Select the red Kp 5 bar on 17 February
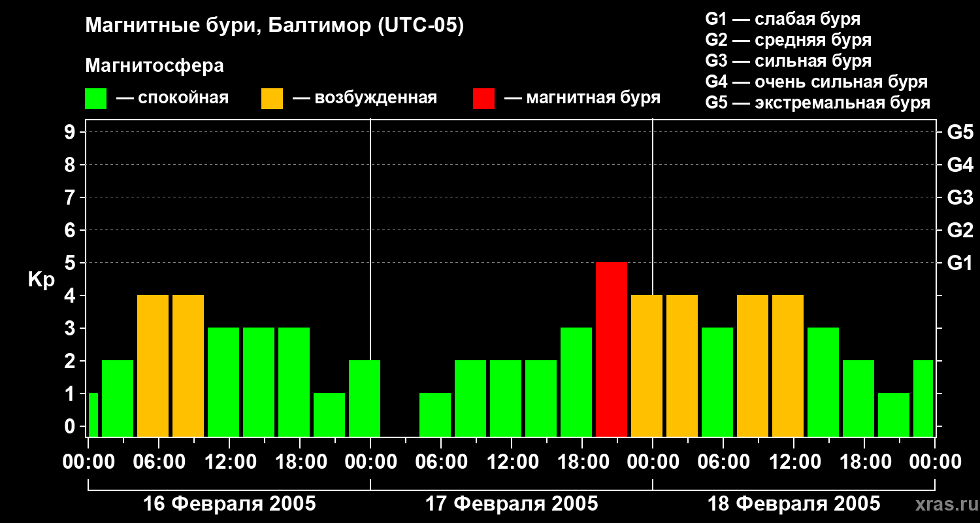 click(x=612, y=349)
